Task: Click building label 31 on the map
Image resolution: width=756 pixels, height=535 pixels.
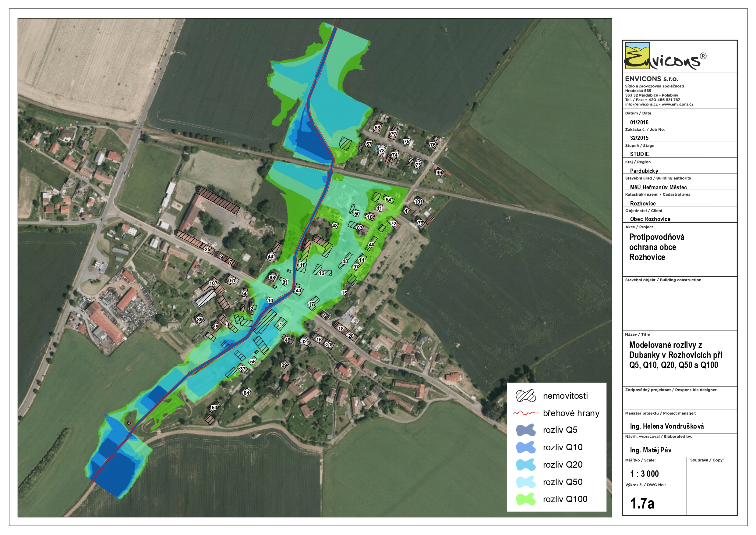Action: click(328, 345)
